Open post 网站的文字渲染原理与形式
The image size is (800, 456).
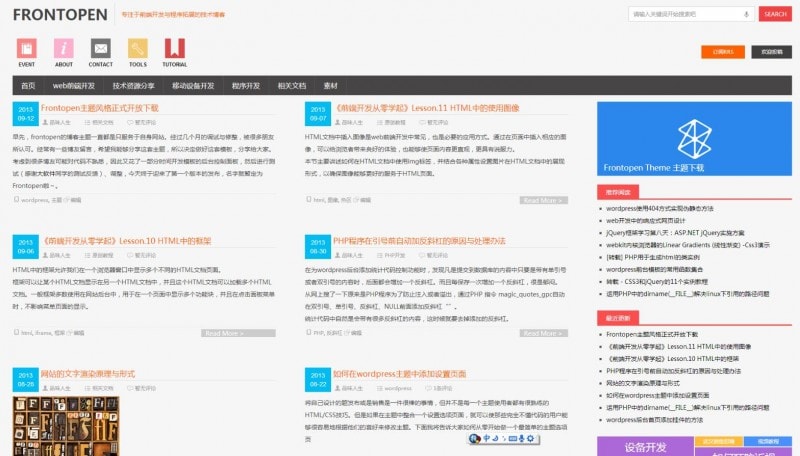[x=88, y=374]
